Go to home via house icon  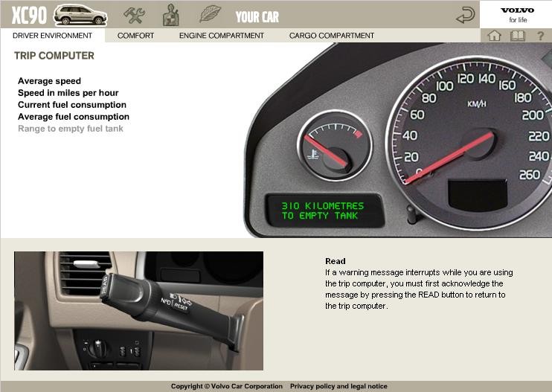click(x=494, y=36)
